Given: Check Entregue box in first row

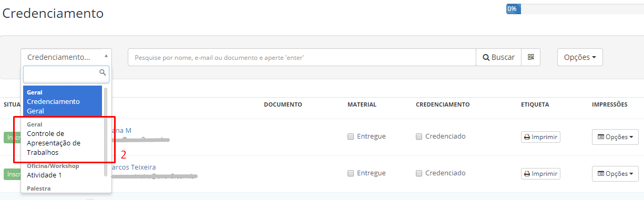Looking at the screenshot, I should pos(351,136).
